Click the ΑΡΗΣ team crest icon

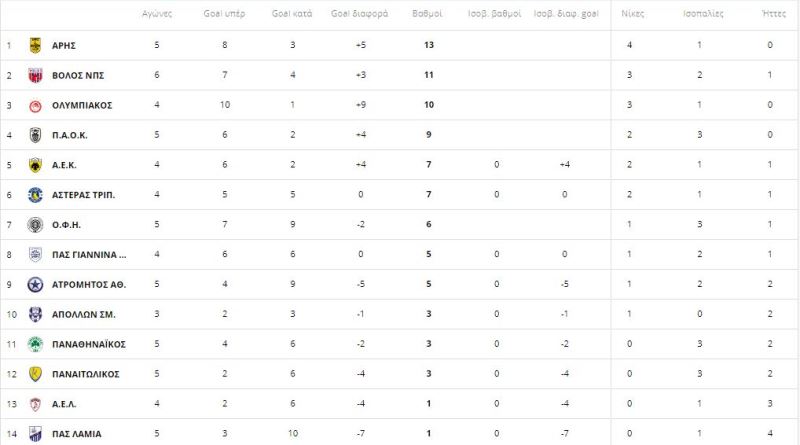35,45
